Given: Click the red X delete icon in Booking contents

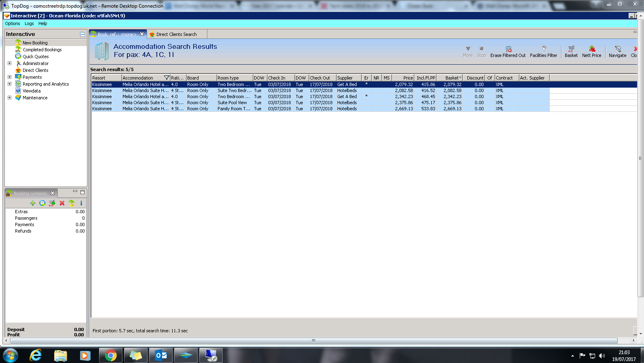Looking at the screenshot, I should 62,203.
